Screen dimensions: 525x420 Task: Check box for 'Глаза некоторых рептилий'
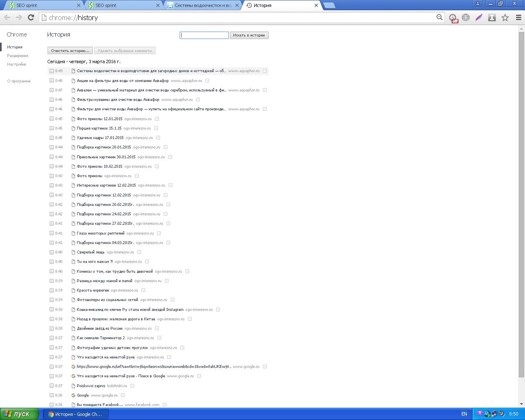pyautogui.click(x=52, y=233)
